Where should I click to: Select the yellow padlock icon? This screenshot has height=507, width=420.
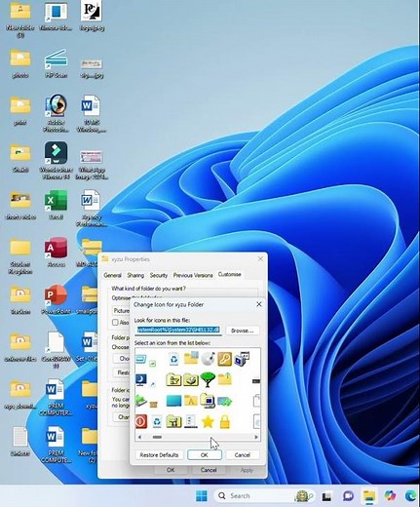point(225,422)
